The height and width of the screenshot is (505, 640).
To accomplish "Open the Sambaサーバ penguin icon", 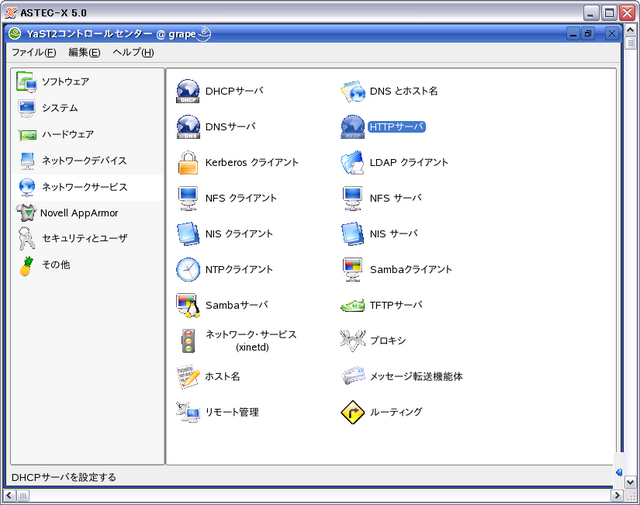I will (188, 305).
